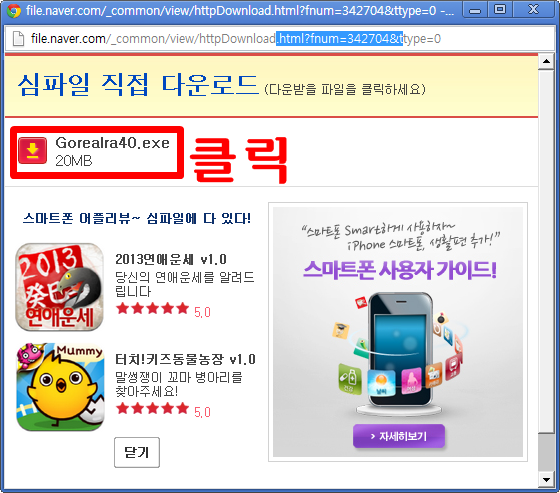This screenshot has width=560, height=493.
Task: Maximize the download window
Action: [500, 10]
